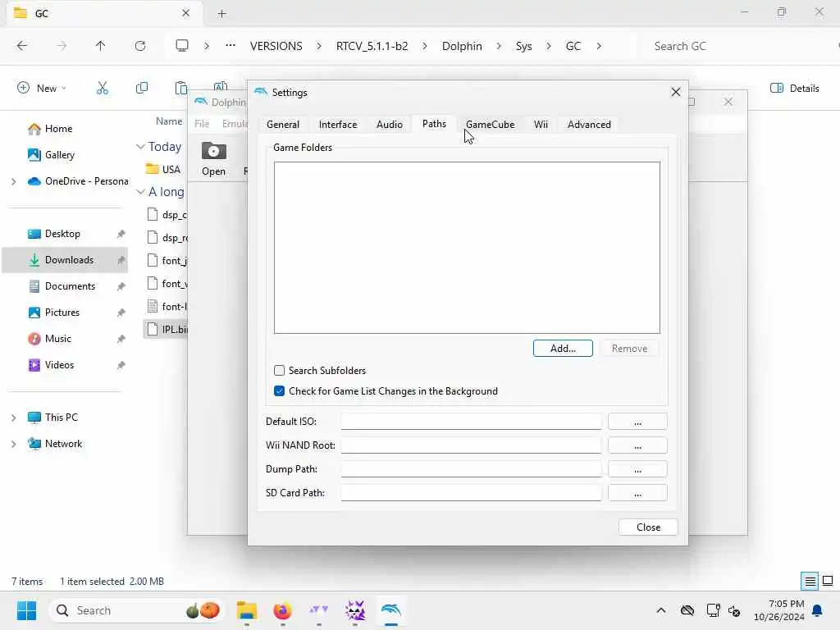Open the Wii settings tab
The width and height of the screenshot is (840, 630).
click(x=541, y=125)
